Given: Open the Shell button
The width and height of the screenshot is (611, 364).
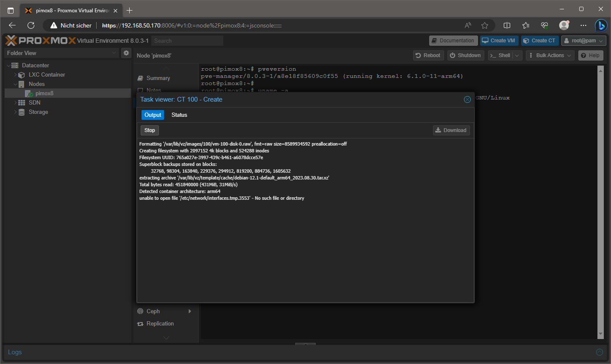Looking at the screenshot, I should pos(500,55).
